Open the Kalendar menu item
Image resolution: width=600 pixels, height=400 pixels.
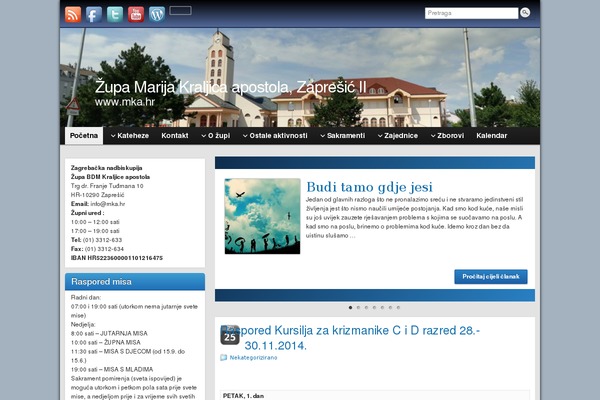coord(491,136)
